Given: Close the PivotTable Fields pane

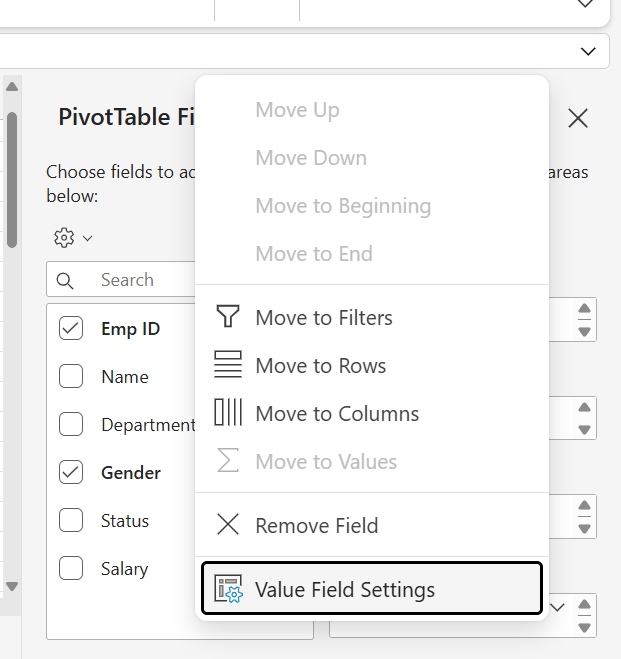Looking at the screenshot, I should click(x=578, y=119).
